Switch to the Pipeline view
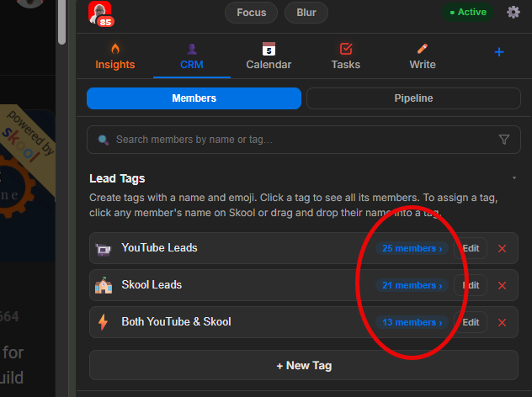This screenshot has width=532, height=397. tap(413, 98)
